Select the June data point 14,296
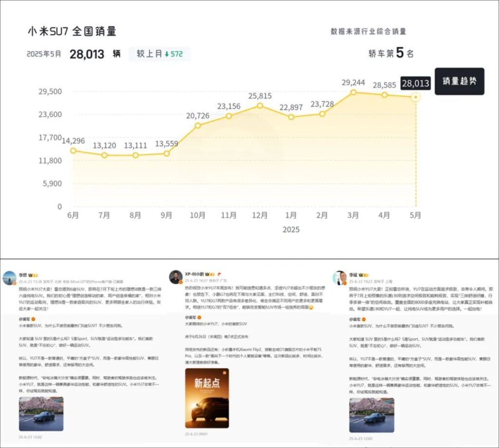The height and width of the screenshot is (448, 499). click(73, 150)
